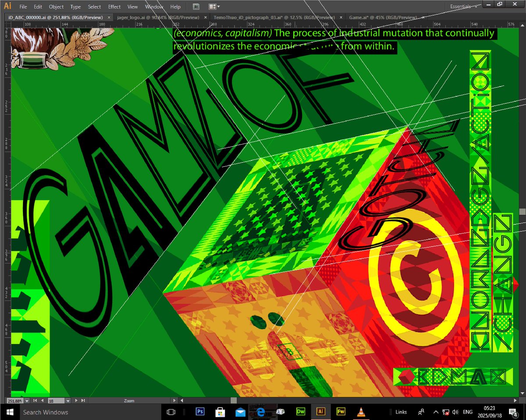Open the Edit menu

click(x=38, y=7)
